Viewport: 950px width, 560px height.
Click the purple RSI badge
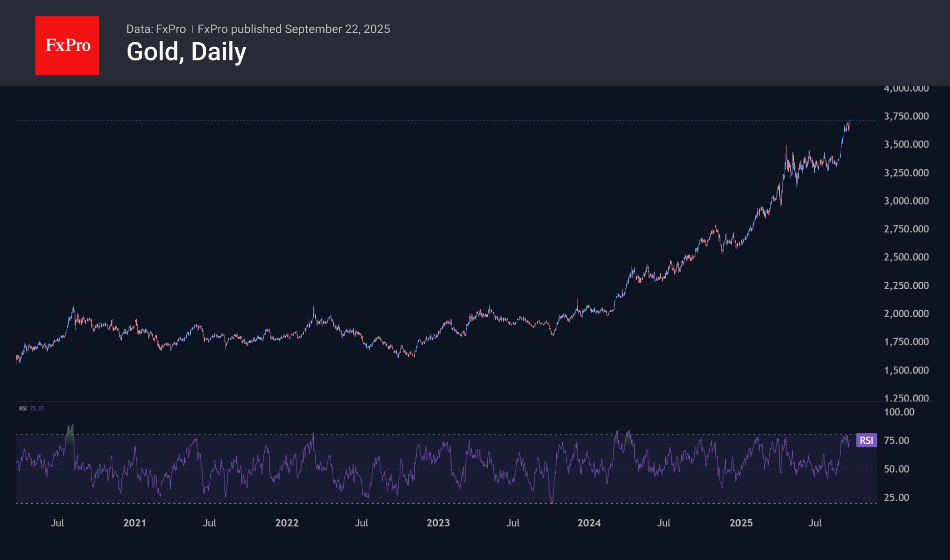[866, 440]
